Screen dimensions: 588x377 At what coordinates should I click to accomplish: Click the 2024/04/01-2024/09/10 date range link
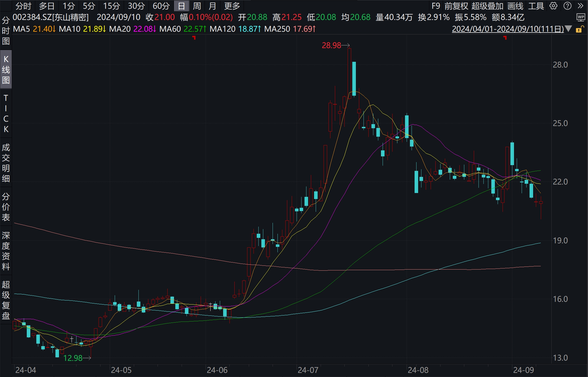[508, 29]
